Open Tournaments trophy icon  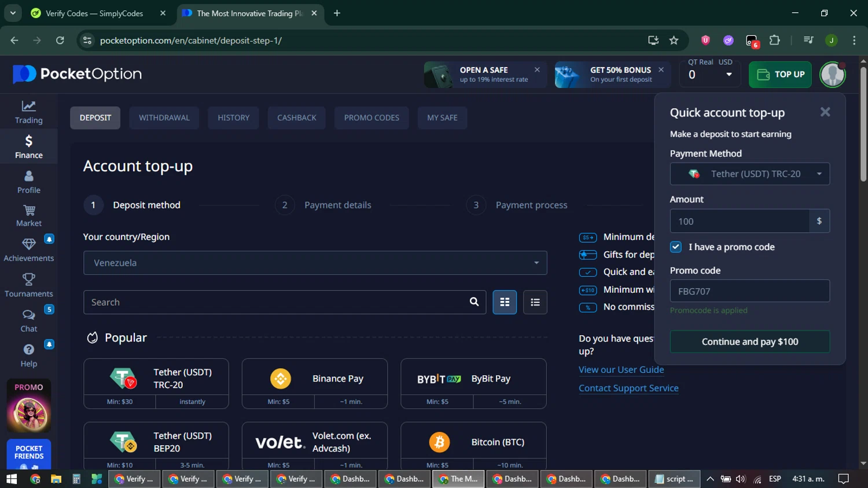click(28, 285)
